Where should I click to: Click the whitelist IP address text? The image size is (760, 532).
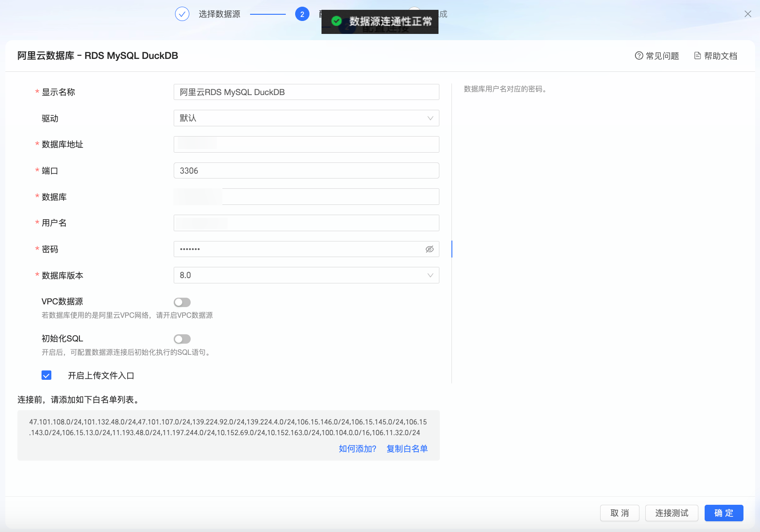[x=228, y=427]
